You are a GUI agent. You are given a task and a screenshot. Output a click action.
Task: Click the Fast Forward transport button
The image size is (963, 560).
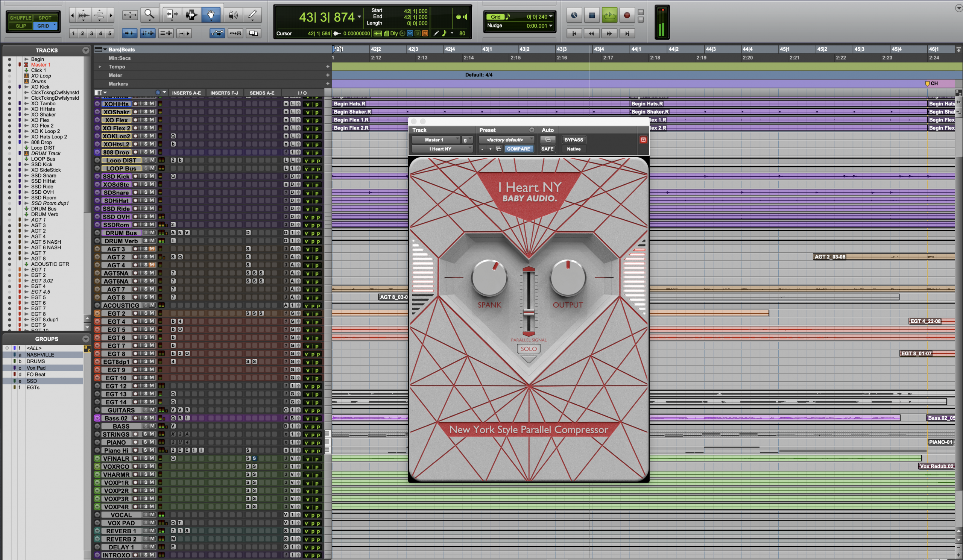coord(609,33)
